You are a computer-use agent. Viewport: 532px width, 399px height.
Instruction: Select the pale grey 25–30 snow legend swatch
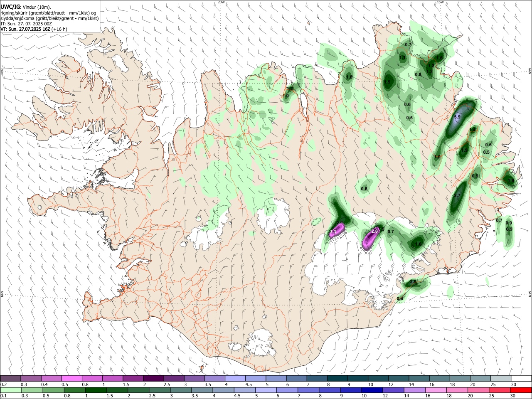pyautogui.click(x=501, y=379)
